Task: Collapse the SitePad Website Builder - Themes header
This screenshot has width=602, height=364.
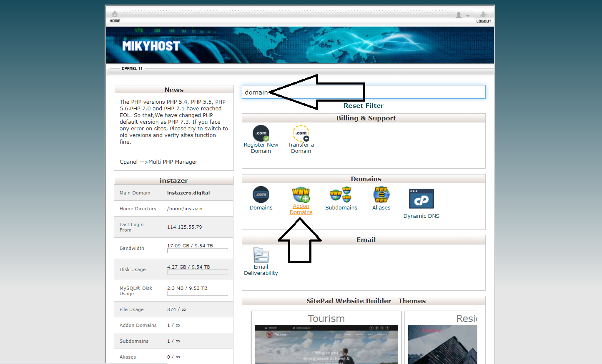Action: point(364,301)
